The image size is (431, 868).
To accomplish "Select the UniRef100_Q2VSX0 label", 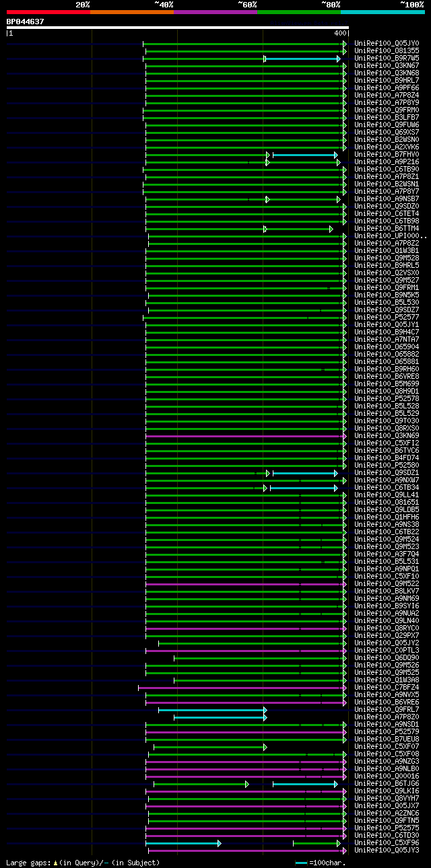I will (x=387, y=273).
